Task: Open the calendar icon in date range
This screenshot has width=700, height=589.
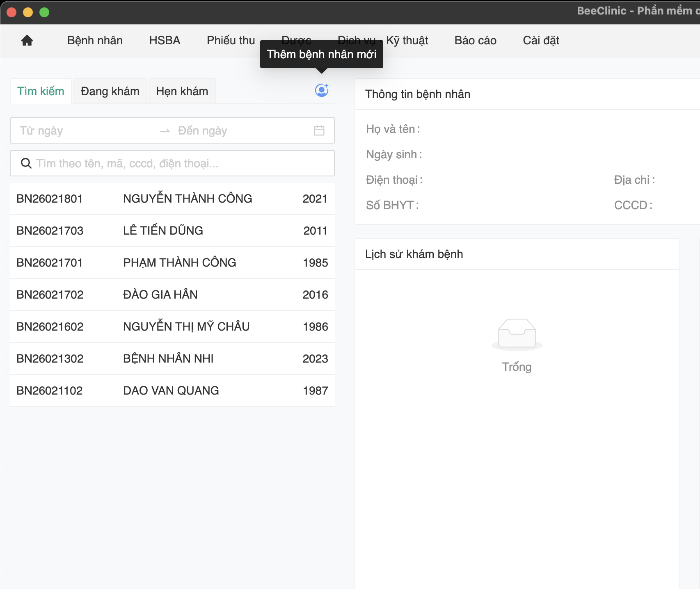Action: click(319, 130)
